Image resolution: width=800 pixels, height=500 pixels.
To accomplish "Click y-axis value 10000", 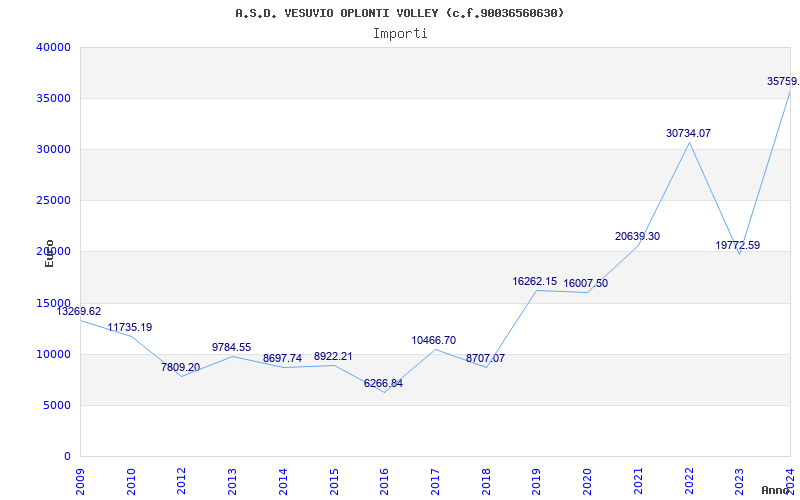I will point(53,354).
